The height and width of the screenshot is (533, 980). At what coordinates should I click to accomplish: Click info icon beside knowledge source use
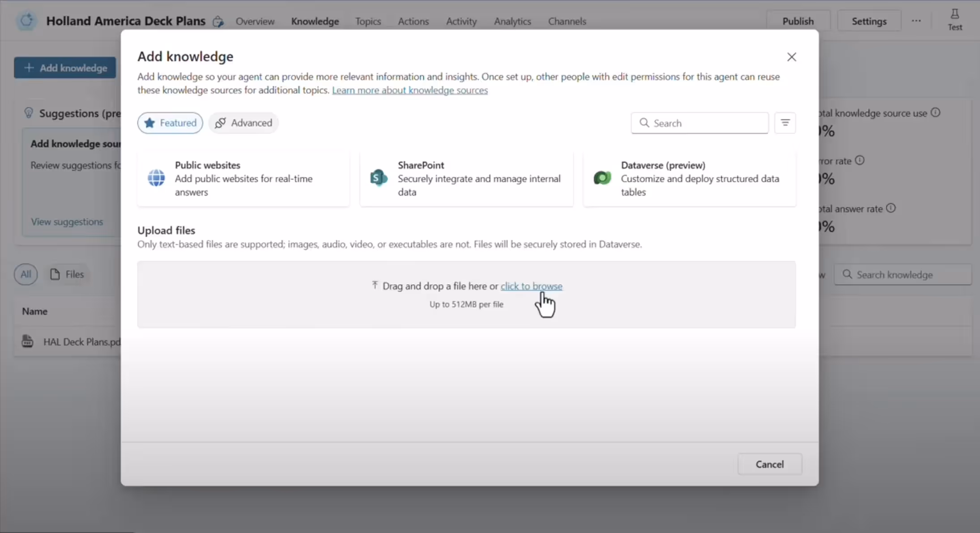(935, 113)
